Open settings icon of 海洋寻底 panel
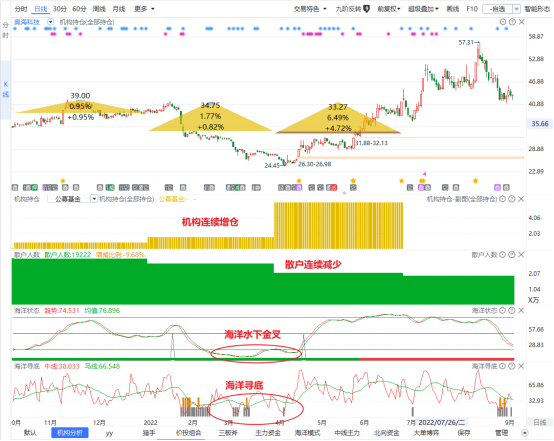Image resolution: width=554 pixels, height=441 pixels. (x=502, y=366)
